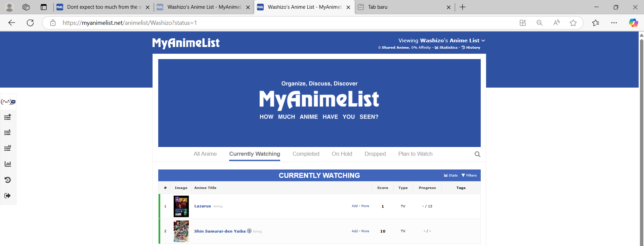Click the sign out arrow sidebar icon
The image size is (644, 246).
pyautogui.click(x=8, y=196)
